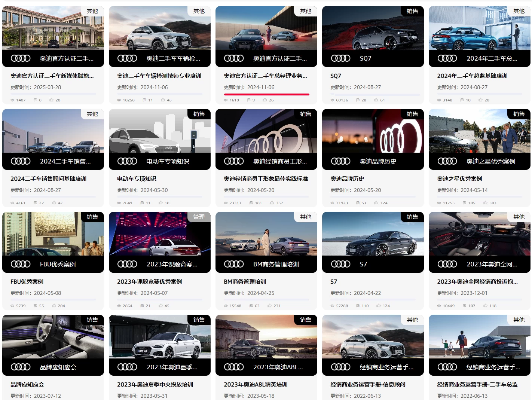The height and width of the screenshot is (400, 532).
Task: Click the comment icon on 奥迪品牌历史 card
Action: coord(358,203)
